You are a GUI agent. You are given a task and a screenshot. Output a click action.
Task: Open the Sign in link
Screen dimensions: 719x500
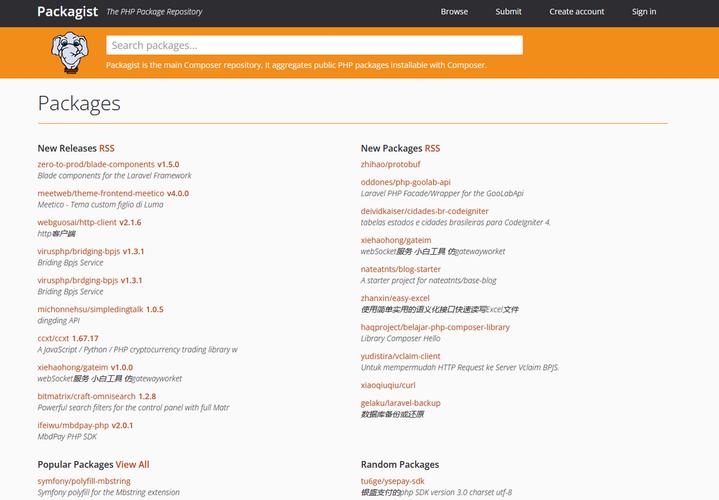pos(644,12)
